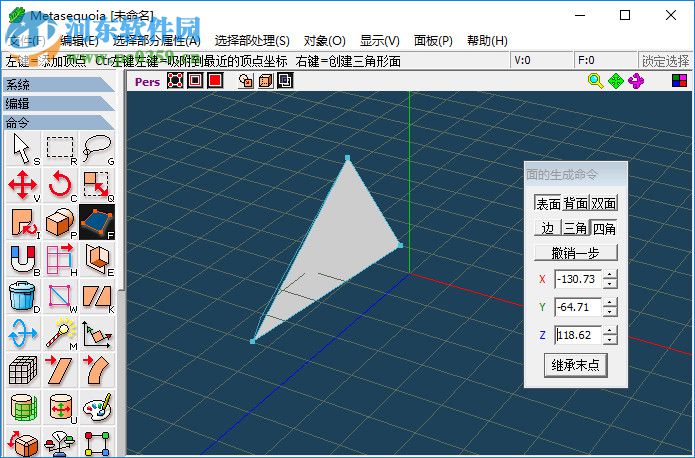Select the Rotate tool (C)
Viewport: 695px width, 458px height.
click(60, 185)
